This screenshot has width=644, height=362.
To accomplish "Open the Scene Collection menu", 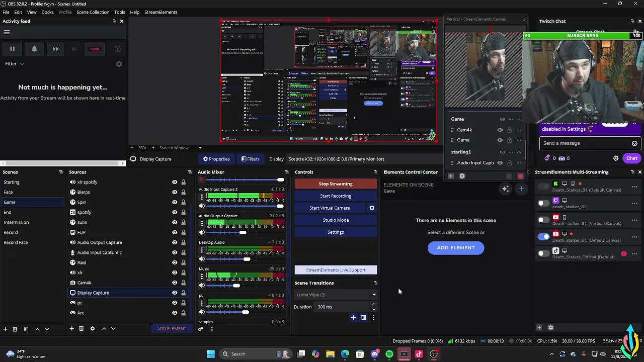I will point(93,12).
